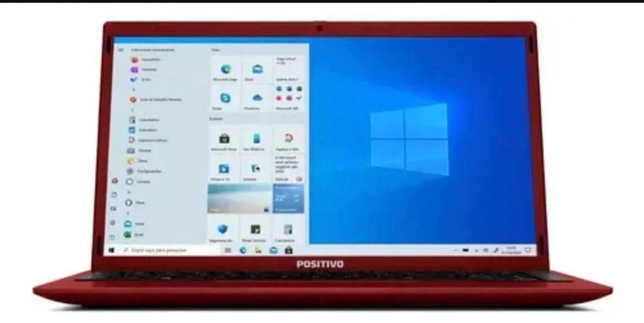Open To Do from recently added list
The width and height of the screenshot is (644, 323).
[x=140, y=79]
